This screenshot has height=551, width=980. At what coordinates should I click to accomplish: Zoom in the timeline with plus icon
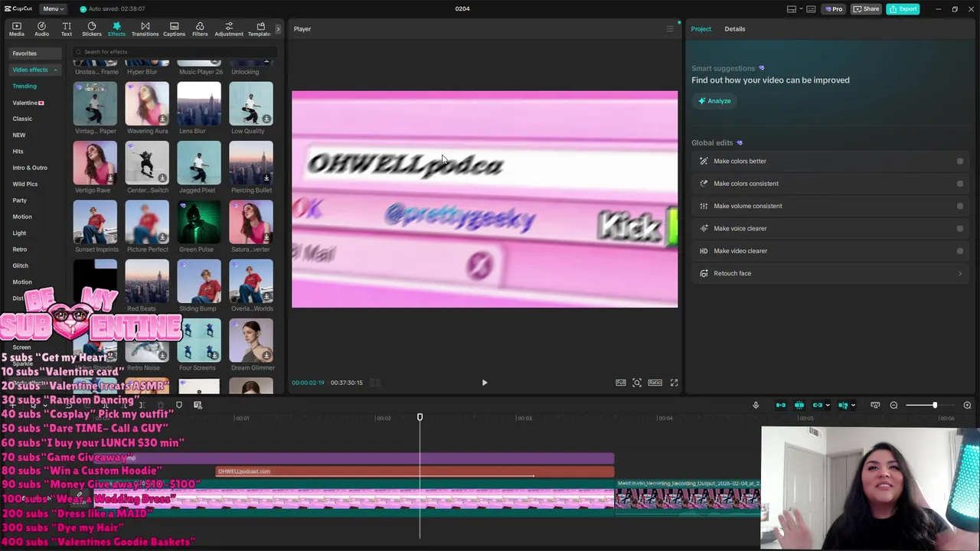tap(967, 406)
